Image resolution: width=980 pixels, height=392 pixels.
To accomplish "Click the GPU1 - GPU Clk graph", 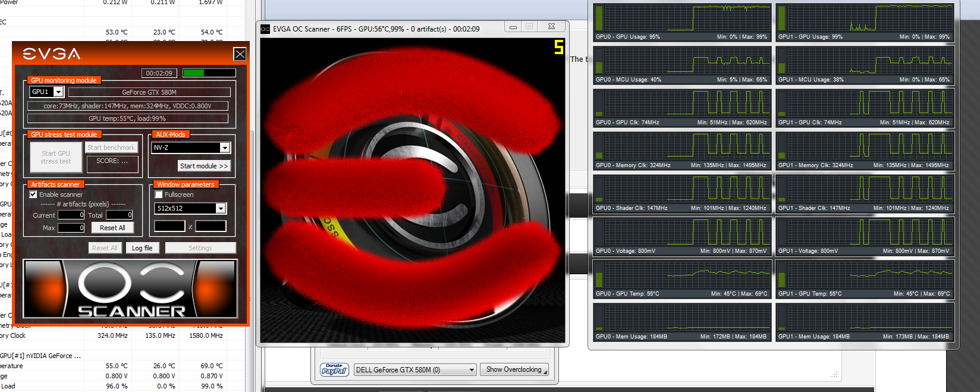I will 865,107.
